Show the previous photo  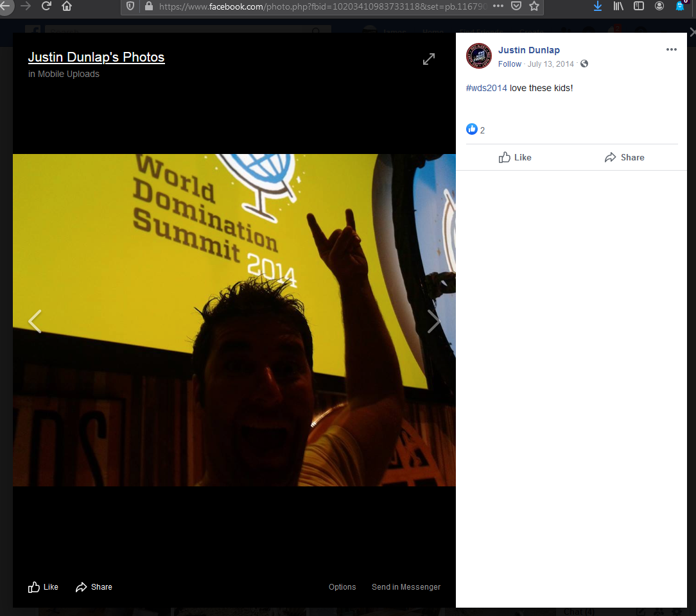[35, 321]
